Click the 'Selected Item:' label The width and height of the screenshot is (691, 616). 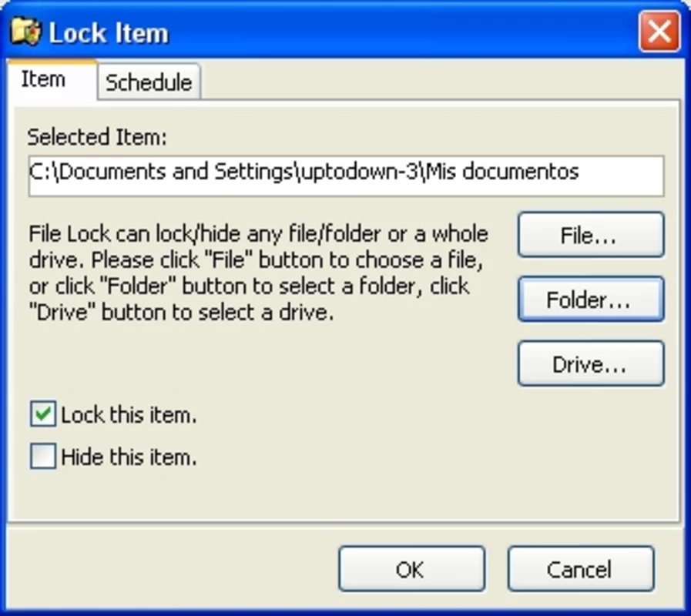pos(97,136)
